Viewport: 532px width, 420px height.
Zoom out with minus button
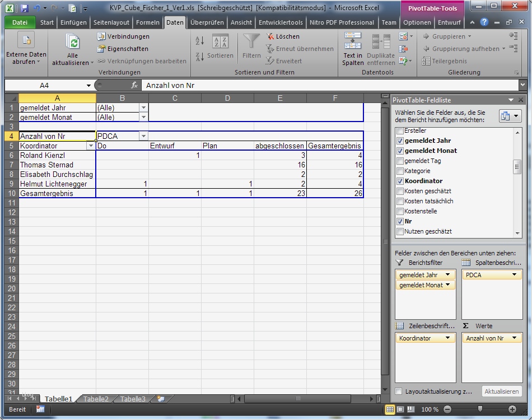tap(447, 409)
